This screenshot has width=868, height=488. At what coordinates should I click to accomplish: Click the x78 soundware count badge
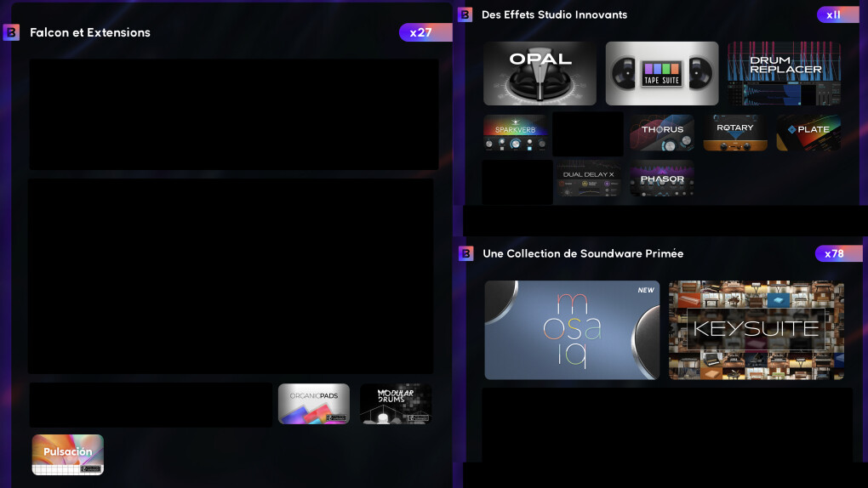tap(838, 253)
